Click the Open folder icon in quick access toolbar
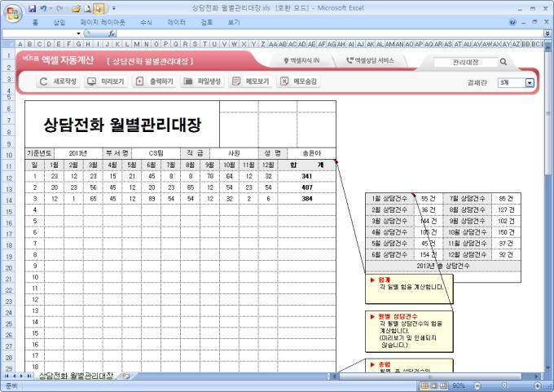This screenshot has height=392, width=554. click(x=76, y=8)
